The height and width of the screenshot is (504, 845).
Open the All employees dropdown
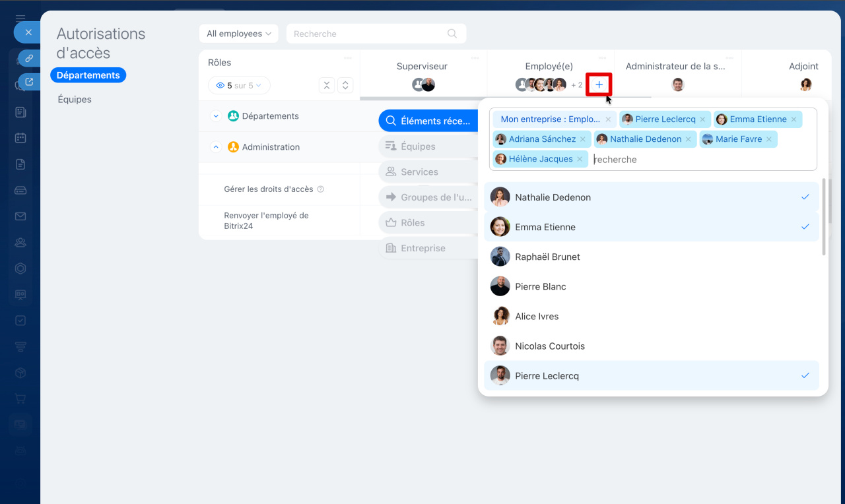238,34
